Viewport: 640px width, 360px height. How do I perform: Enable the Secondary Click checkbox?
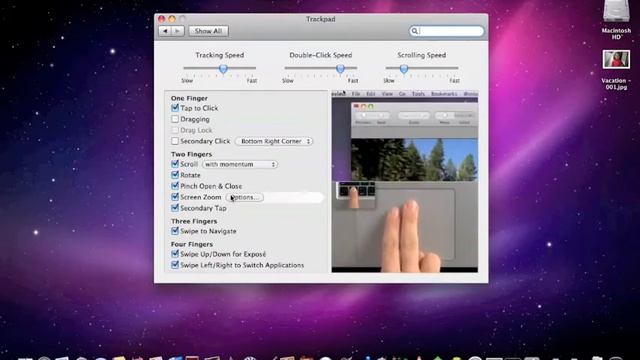click(x=175, y=141)
